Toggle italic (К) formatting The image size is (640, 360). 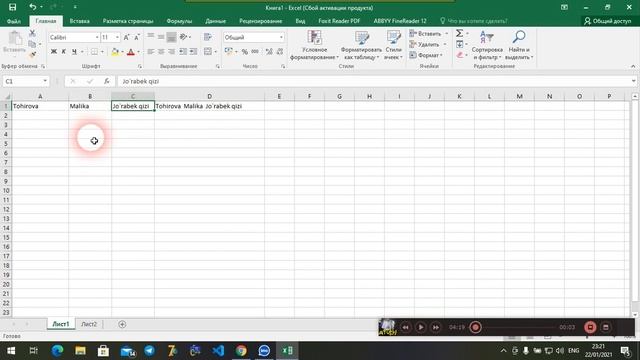coord(64,51)
